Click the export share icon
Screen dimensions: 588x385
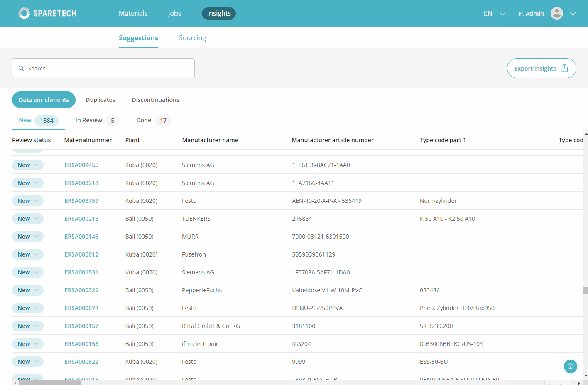pos(564,68)
